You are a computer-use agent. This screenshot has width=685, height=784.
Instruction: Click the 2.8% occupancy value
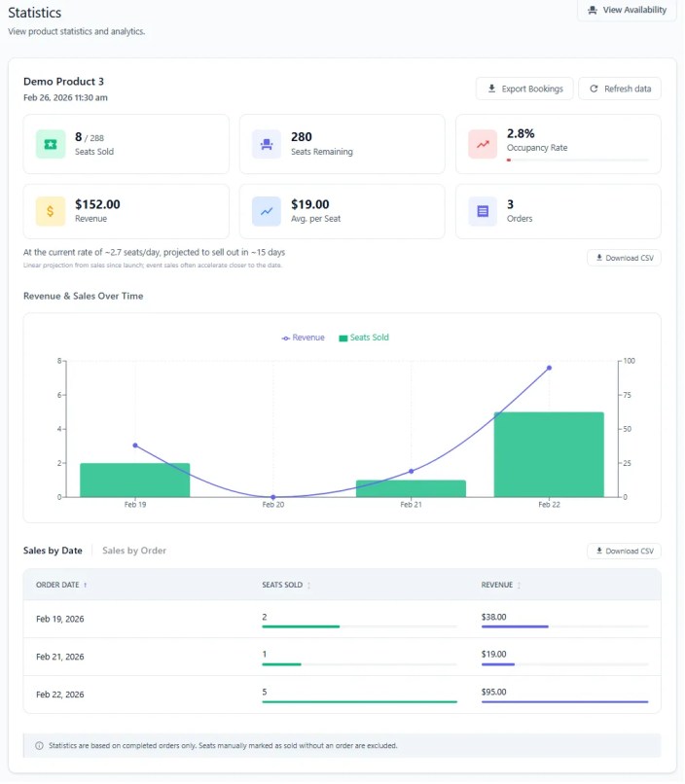[x=521, y=133]
